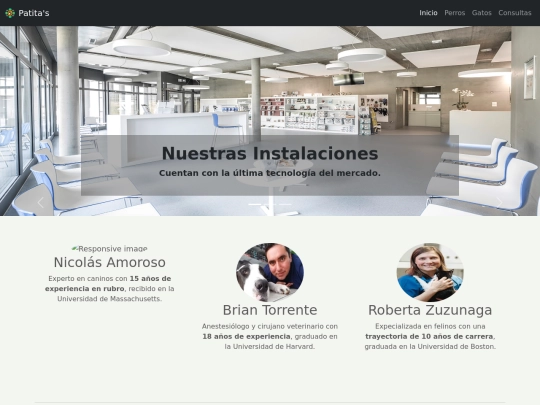Click 'Universidad de Massachusetts' text
The height and width of the screenshot is (405, 540).
coord(109,299)
